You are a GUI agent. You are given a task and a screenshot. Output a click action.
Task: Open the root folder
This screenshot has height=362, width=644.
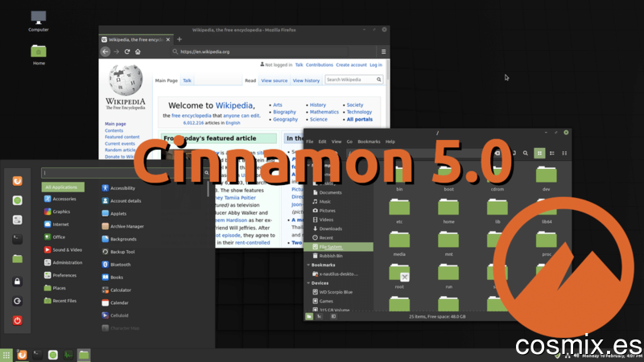coord(399,276)
